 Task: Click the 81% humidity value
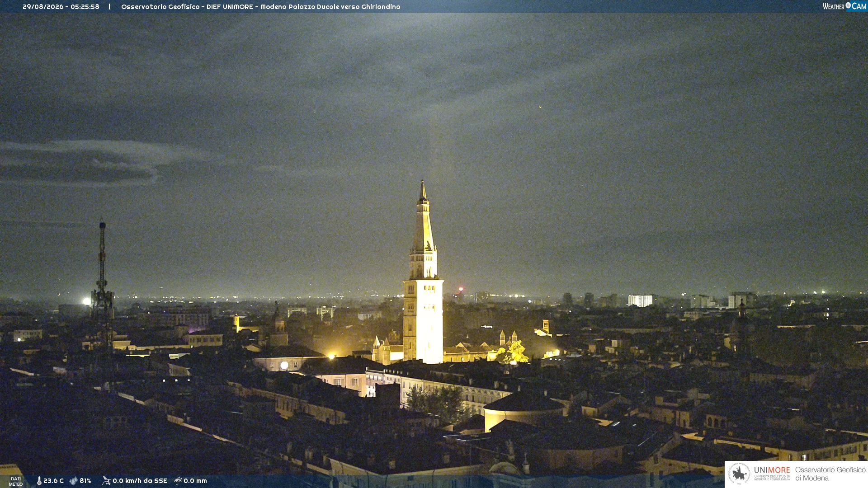(85, 481)
